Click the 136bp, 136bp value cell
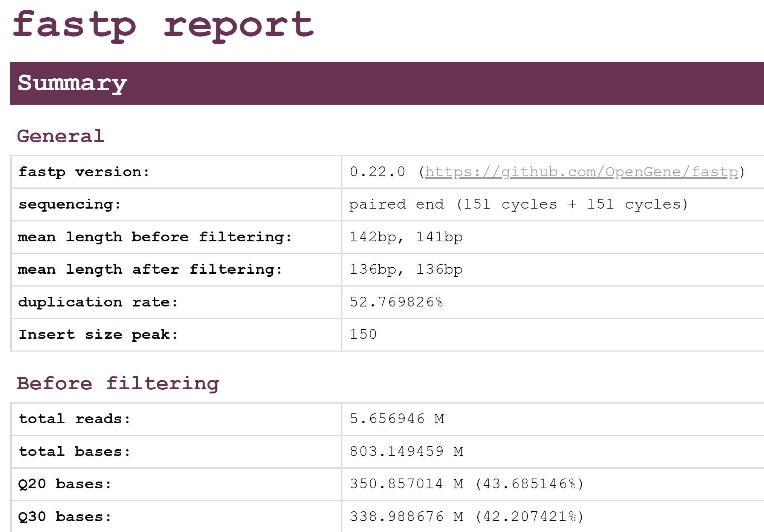 click(x=406, y=270)
